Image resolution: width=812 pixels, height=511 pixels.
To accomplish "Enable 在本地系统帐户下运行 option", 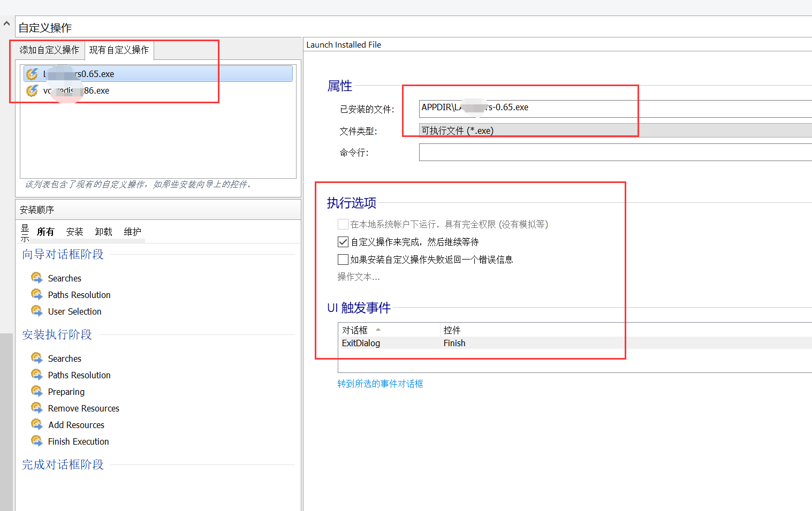I will 343,224.
